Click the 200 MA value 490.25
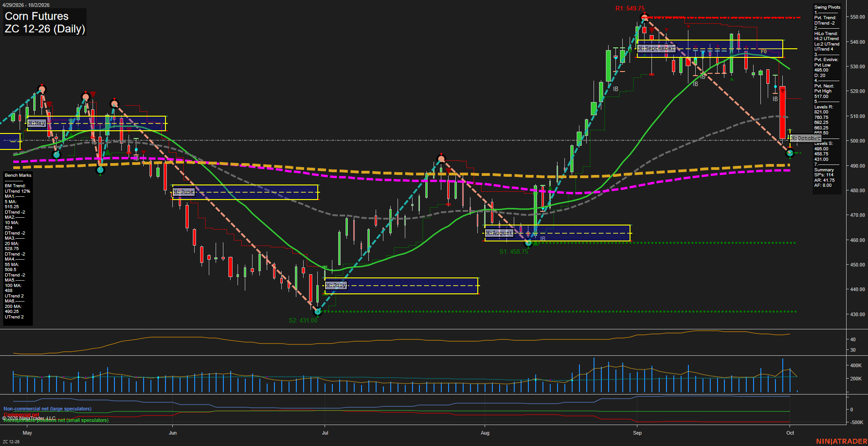Screen dimensions: 868x446 (x=11, y=312)
